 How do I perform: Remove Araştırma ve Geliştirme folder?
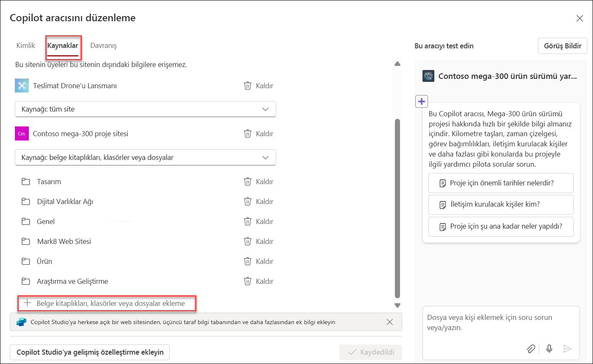pos(258,281)
